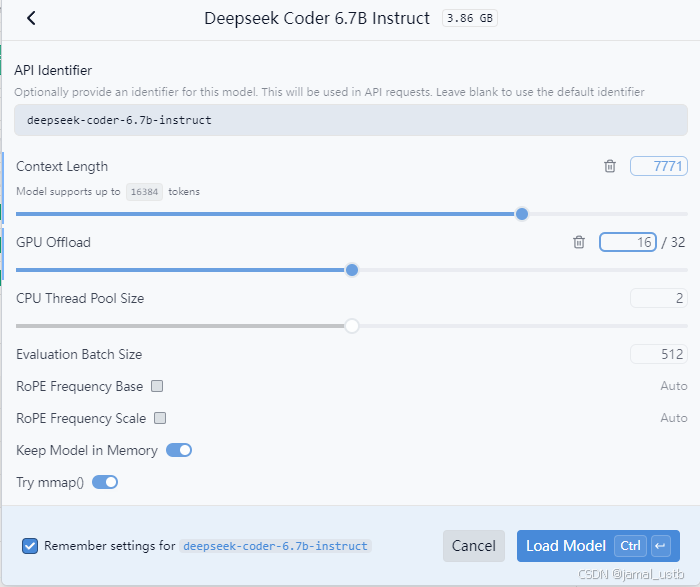This screenshot has height=587, width=700.
Task: Enable the RoPE Frequency Scale checkbox
Action: [160, 418]
